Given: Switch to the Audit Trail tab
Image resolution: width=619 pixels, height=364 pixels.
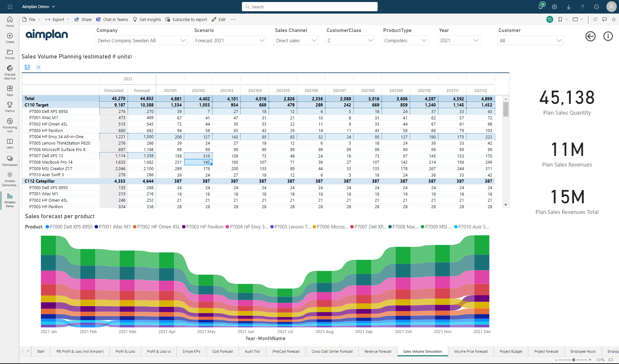Looking at the screenshot, I should pyautogui.click(x=252, y=351).
